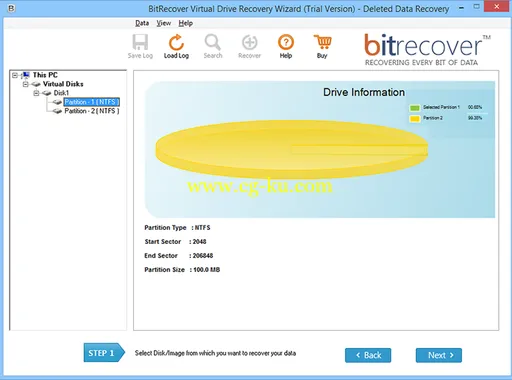
Task: Click the Select Disk/Image instruction text
Action: (x=215, y=353)
